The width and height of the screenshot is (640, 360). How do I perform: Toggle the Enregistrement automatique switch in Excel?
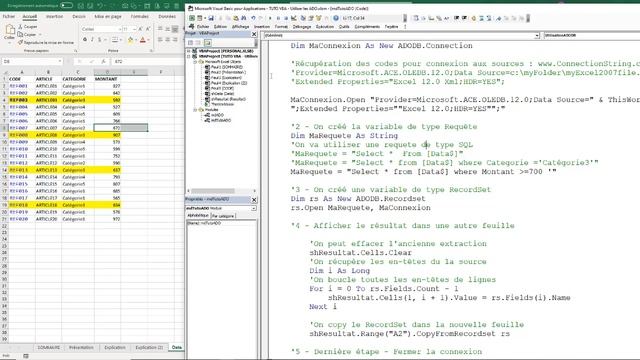click(66, 5)
